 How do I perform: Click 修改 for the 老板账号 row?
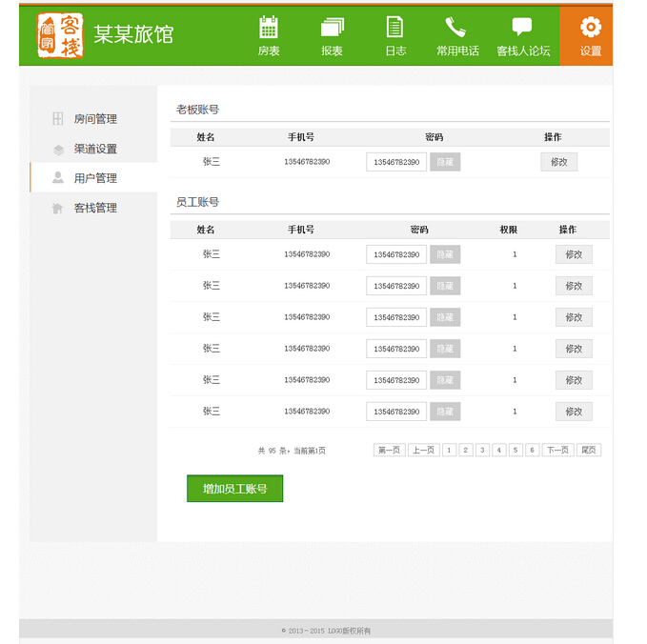(558, 162)
